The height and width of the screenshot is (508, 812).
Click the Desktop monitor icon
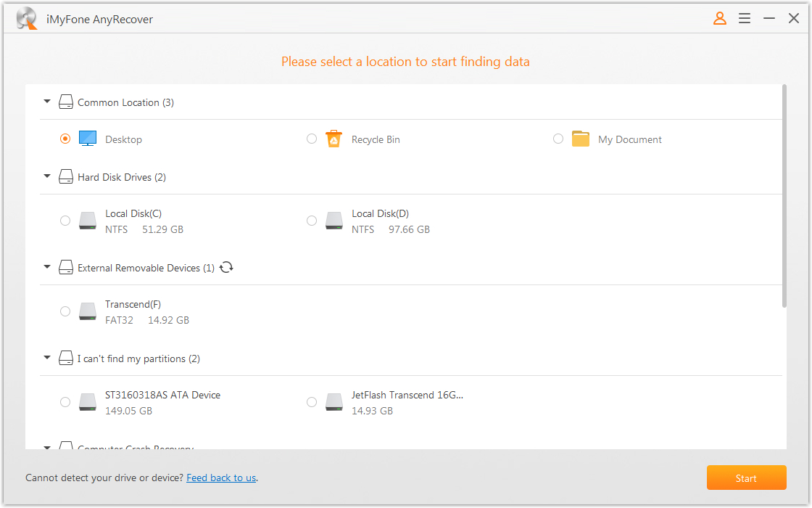(88, 139)
